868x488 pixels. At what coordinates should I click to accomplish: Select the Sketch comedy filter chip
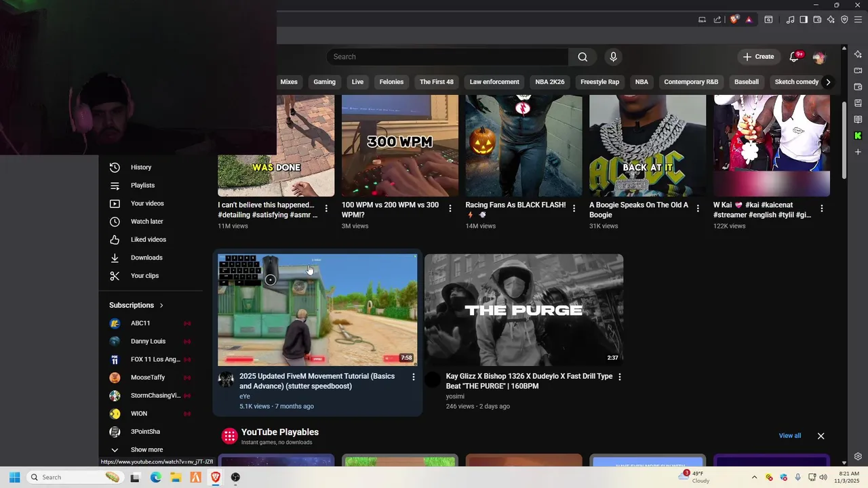point(796,82)
